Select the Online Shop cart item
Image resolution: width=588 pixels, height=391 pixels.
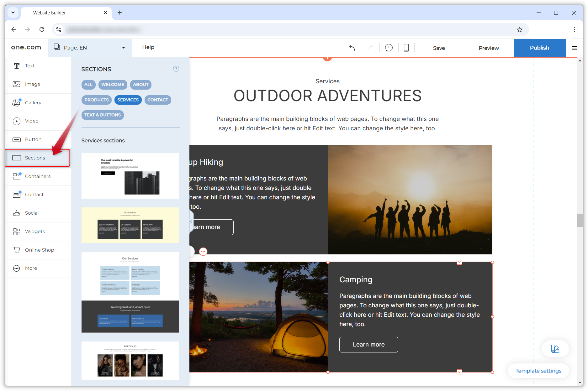[39, 250]
